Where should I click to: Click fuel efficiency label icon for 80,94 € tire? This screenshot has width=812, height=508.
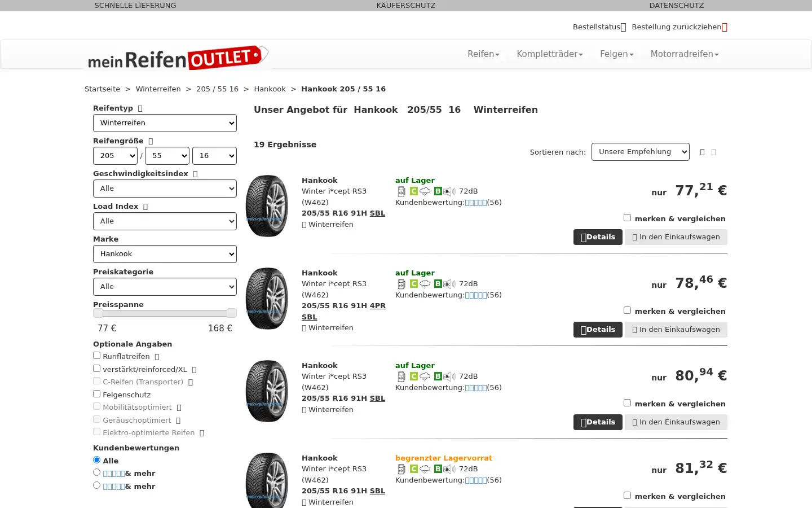click(x=401, y=376)
